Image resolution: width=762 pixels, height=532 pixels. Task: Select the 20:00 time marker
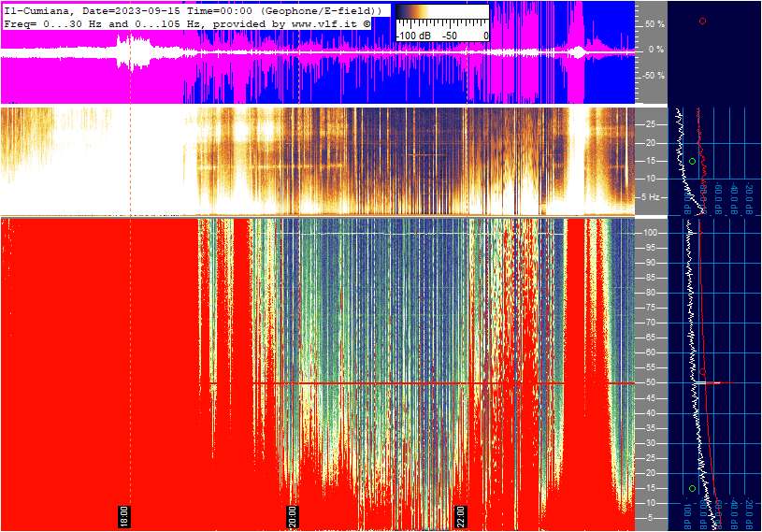pos(293,516)
